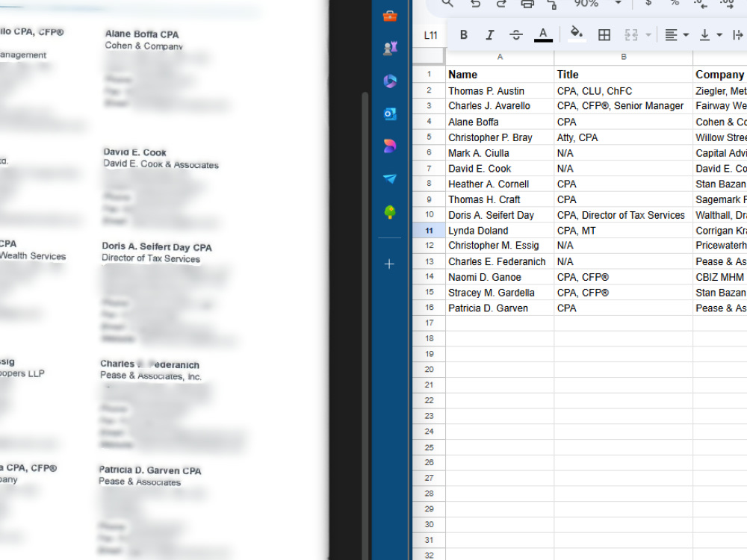Screen dimensions: 747x560
Task: Click Pease & Associates, Inc. in directory page
Action: pyautogui.click(x=151, y=376)
